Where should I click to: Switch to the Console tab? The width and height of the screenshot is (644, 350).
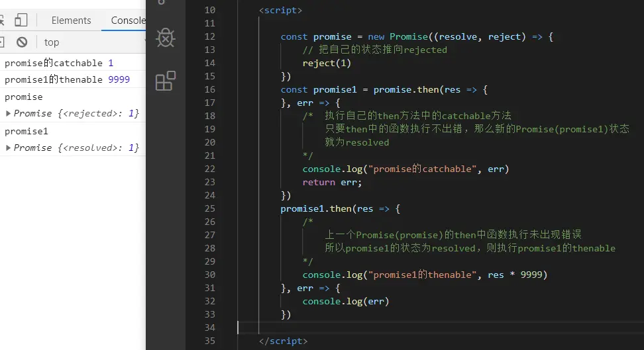(128, 21)
